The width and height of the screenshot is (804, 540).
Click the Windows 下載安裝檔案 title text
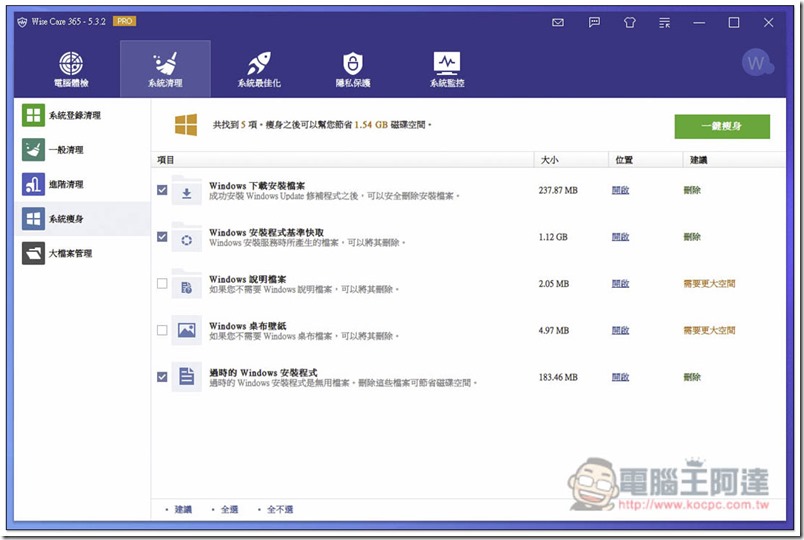pos(257,186)
